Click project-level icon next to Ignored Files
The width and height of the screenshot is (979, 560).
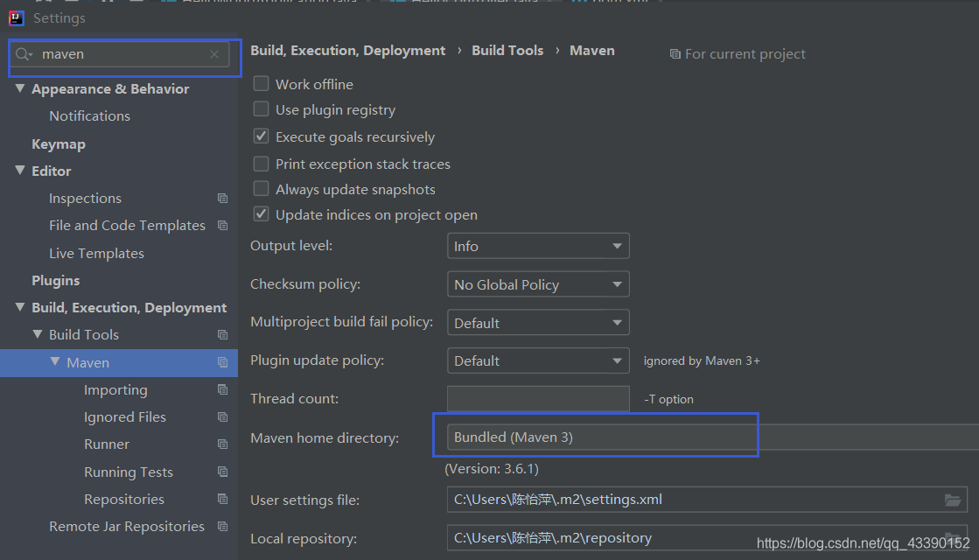222,417
